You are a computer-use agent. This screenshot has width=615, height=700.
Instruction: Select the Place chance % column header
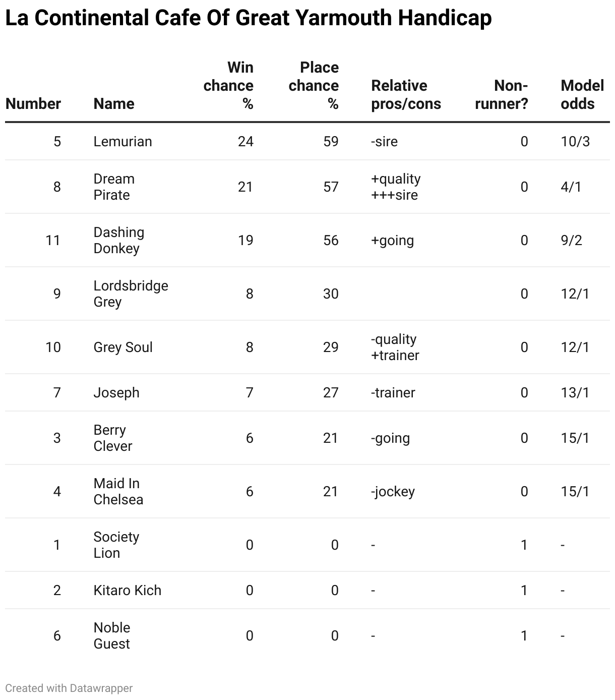pyautogui.click(x=314, y=86)
